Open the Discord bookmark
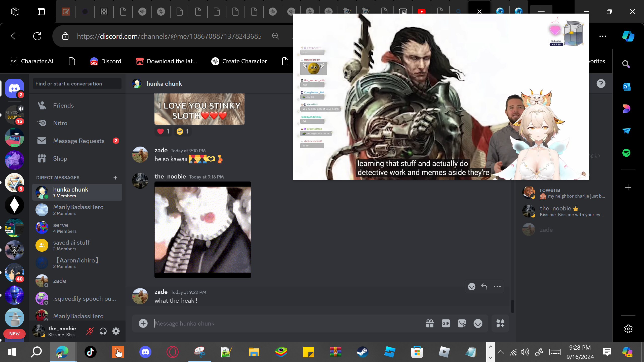The width and height of the screenshot is (644, 362). tap(106, 61)
